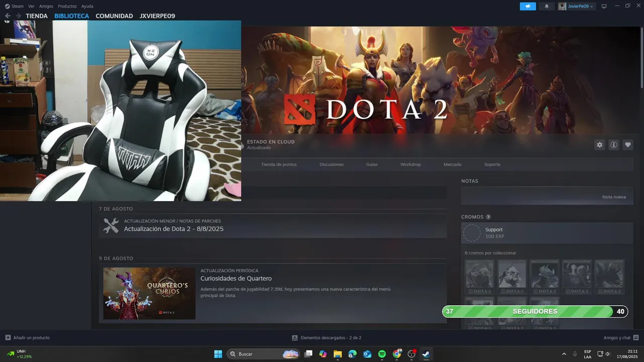Viewport: 644px width, 362px height.
Task: Launch Microsoft Copilot from taskbar
Action: point(323,354)
